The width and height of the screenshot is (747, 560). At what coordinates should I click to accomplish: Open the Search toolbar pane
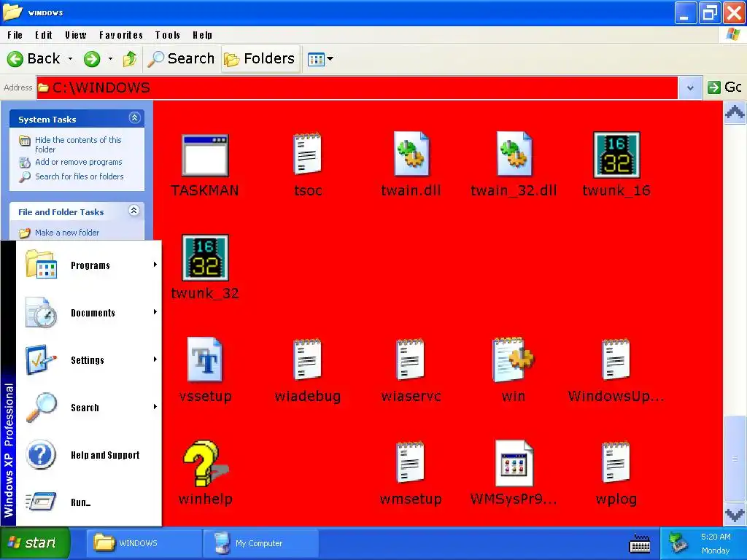coord(181,59)
